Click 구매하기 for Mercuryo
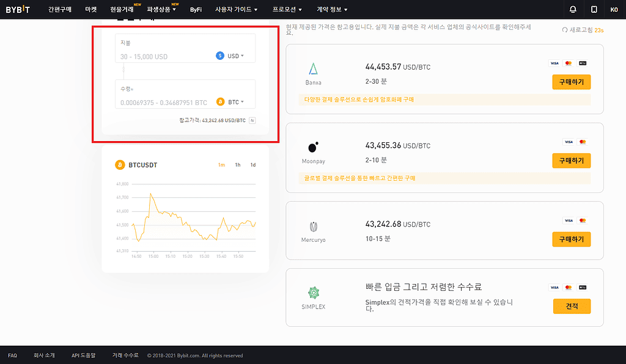 click(572, 239)
